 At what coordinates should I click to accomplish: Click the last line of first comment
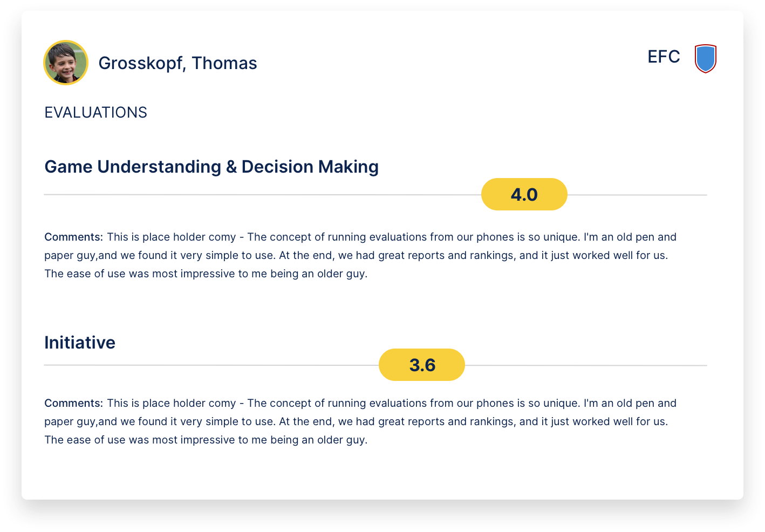(206, 274)
